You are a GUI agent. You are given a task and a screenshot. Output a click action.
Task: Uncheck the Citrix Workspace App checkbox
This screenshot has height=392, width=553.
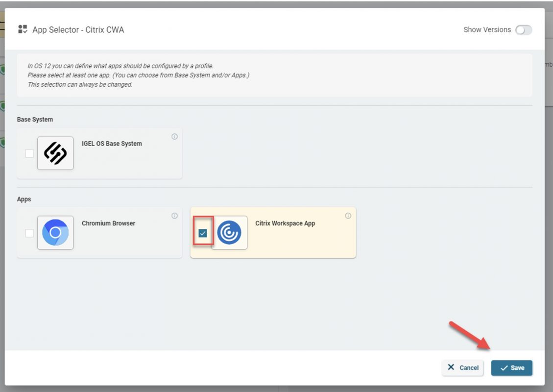click(x=202, y=233)
